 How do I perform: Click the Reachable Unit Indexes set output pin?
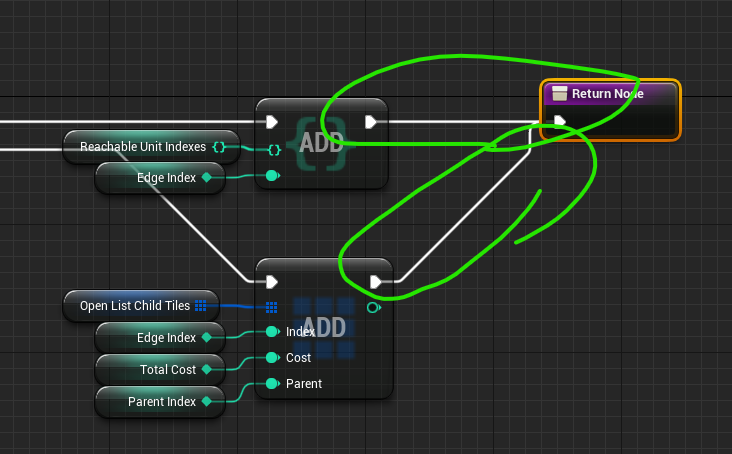[218, 147]
